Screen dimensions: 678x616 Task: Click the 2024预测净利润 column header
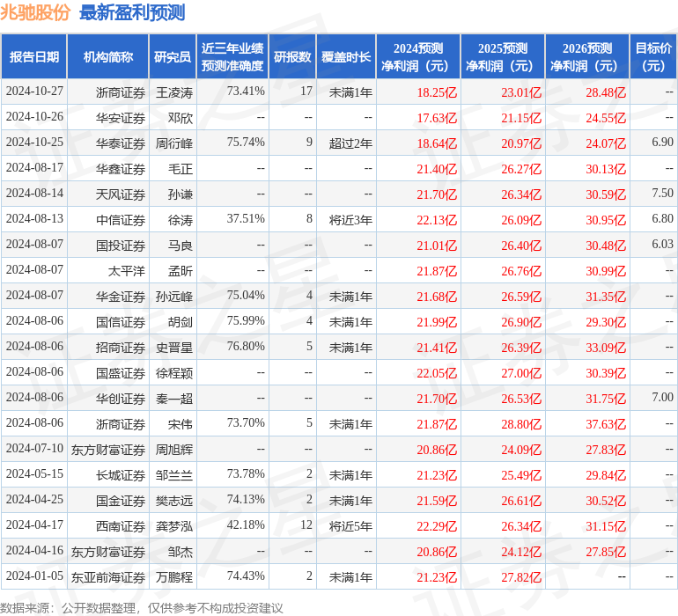[418, 56]
